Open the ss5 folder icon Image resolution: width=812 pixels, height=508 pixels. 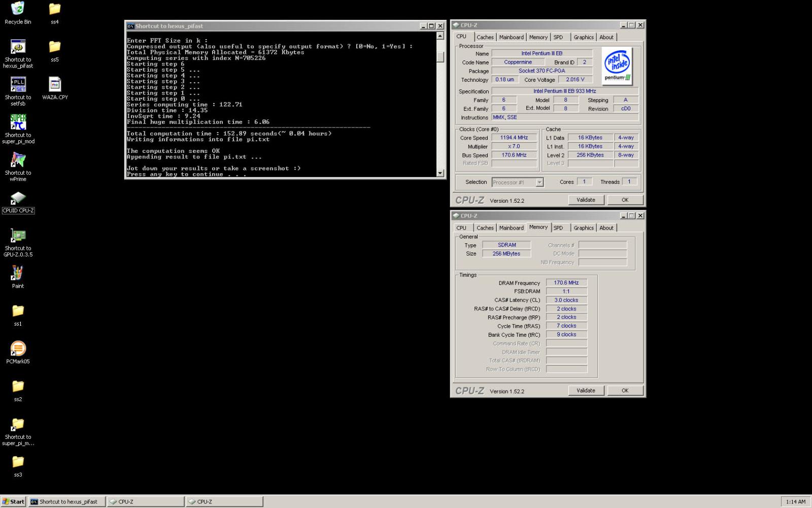tap(54, 50)
